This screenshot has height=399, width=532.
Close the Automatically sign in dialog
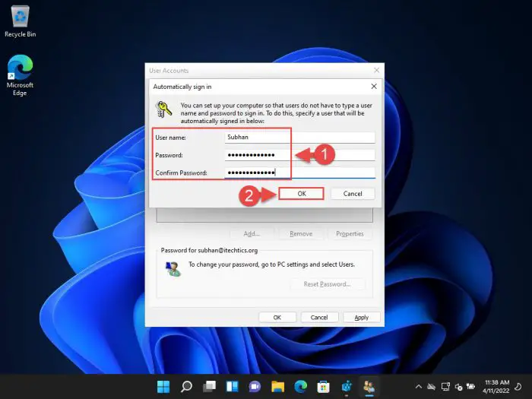click(374, 87)
